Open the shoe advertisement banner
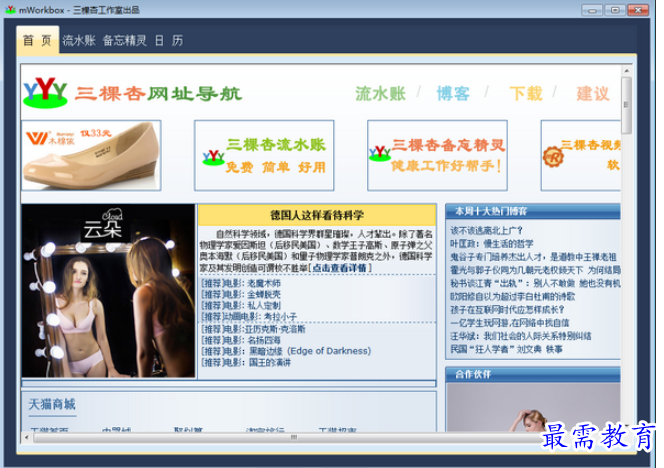Viewport: 664px width, 468px height. [91, 155]
